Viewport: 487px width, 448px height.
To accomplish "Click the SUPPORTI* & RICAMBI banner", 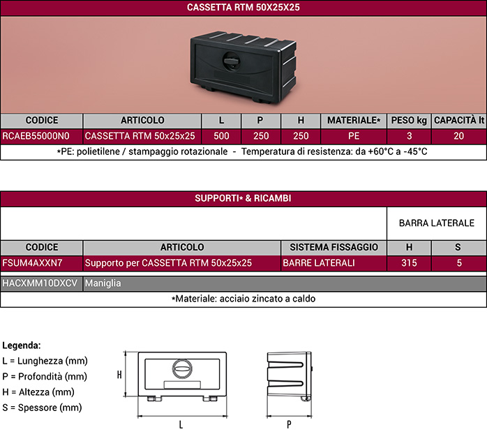I will (x=244, y=198).
